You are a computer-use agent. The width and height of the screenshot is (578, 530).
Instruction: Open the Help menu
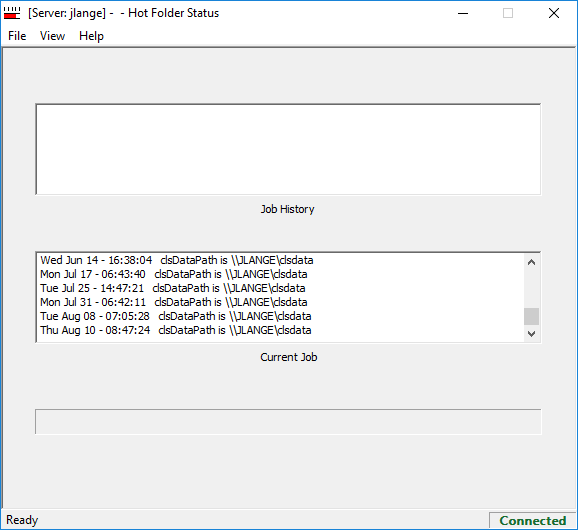91,36
